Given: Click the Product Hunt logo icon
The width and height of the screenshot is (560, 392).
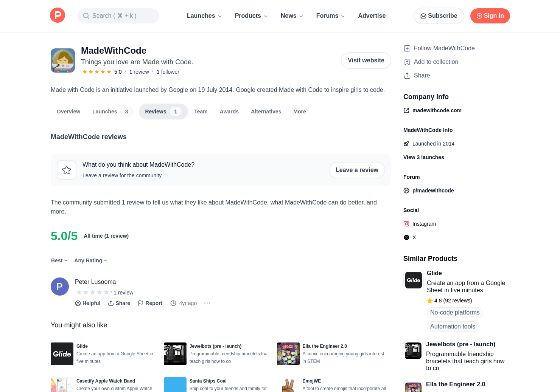Looking at the screenshot, I should coord(58,15).
